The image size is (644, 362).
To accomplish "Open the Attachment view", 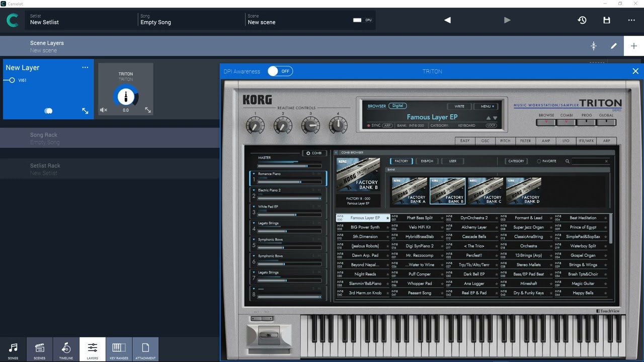I will click(145, 350).
